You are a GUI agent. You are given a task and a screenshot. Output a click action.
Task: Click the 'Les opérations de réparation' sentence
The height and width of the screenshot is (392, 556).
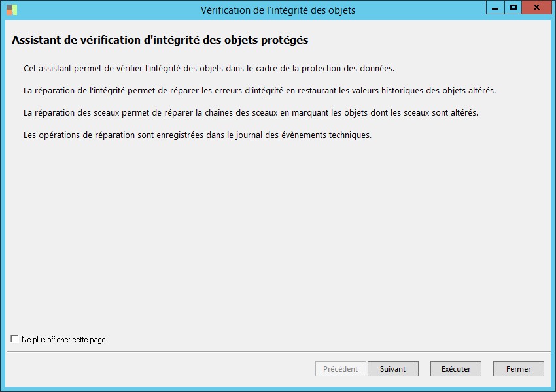point(197,135)
